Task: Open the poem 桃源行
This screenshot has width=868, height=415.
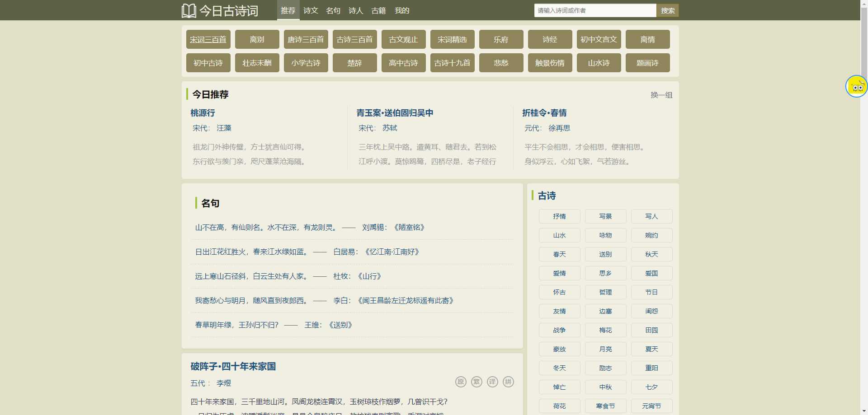Action: (203, 113)
